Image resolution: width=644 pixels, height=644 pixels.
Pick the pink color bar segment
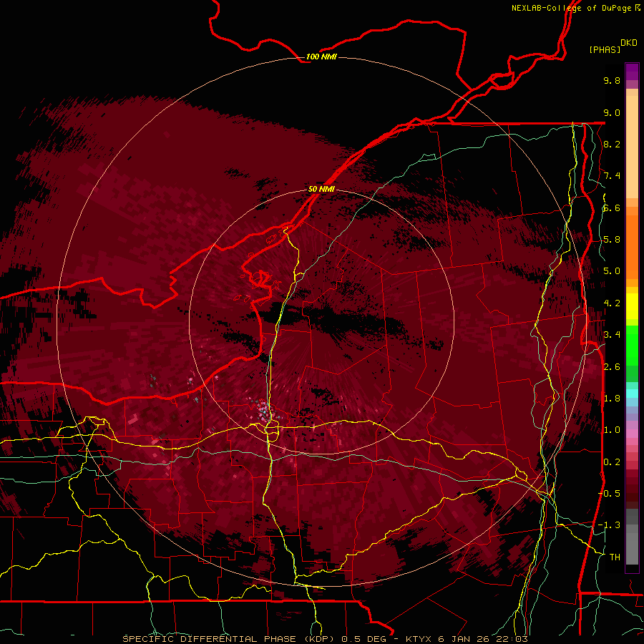632,434
